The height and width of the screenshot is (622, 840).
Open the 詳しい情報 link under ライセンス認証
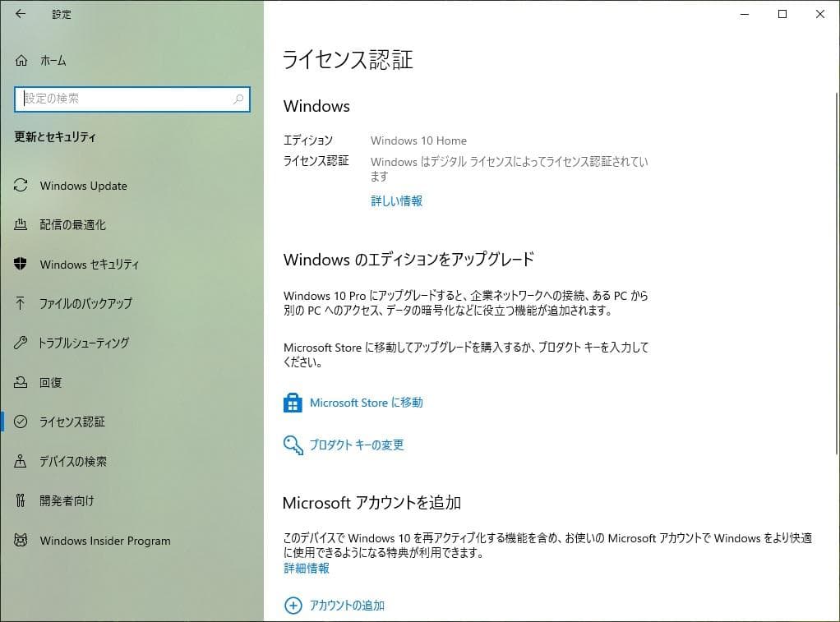pos(396,200)
